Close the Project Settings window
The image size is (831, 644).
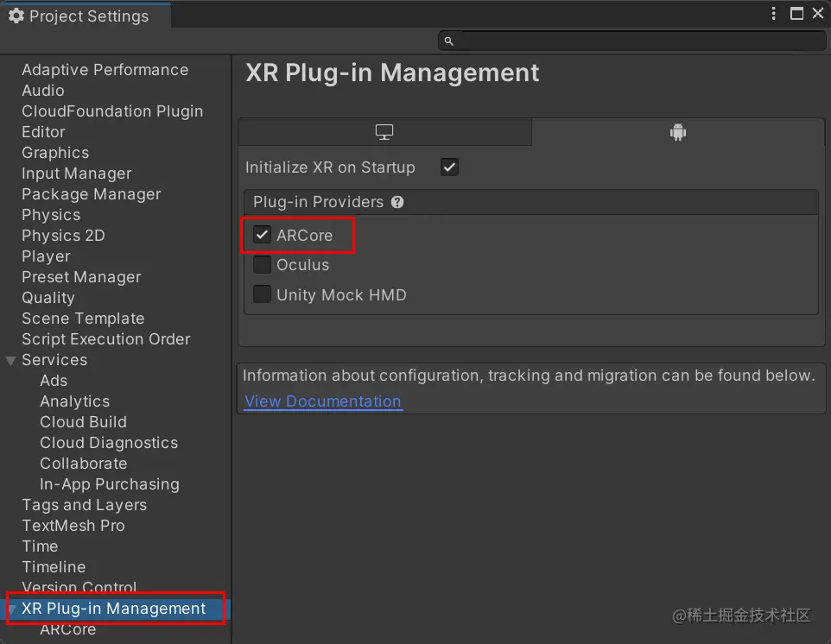point(818,13)
